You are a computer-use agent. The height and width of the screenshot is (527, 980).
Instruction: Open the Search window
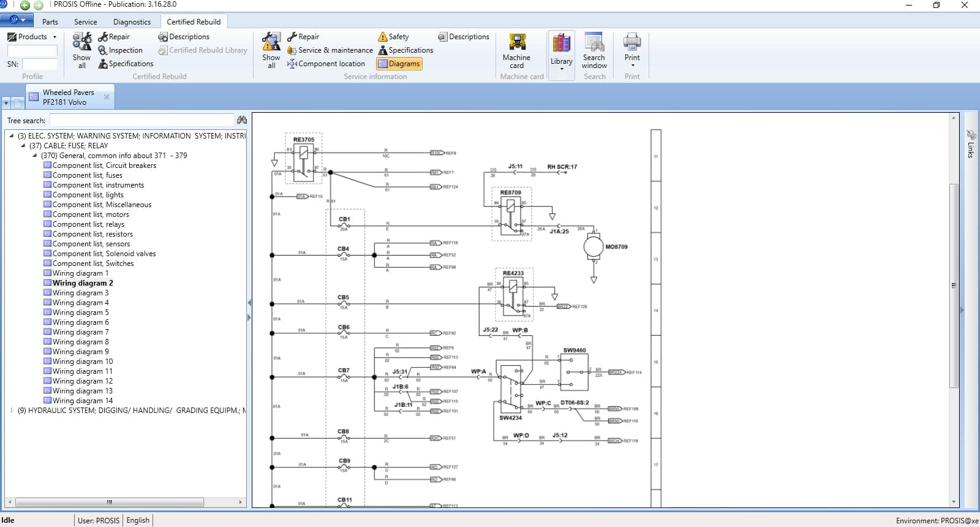pyautogui.click(x=594, y=51)
